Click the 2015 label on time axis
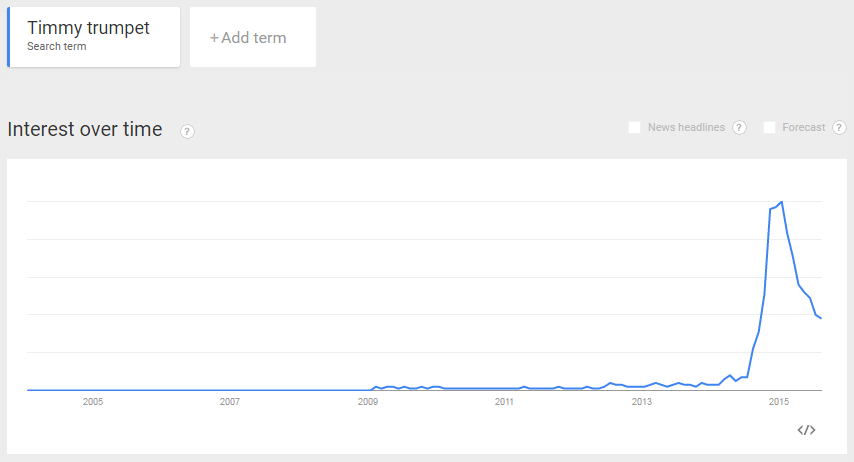 (779, 402)
